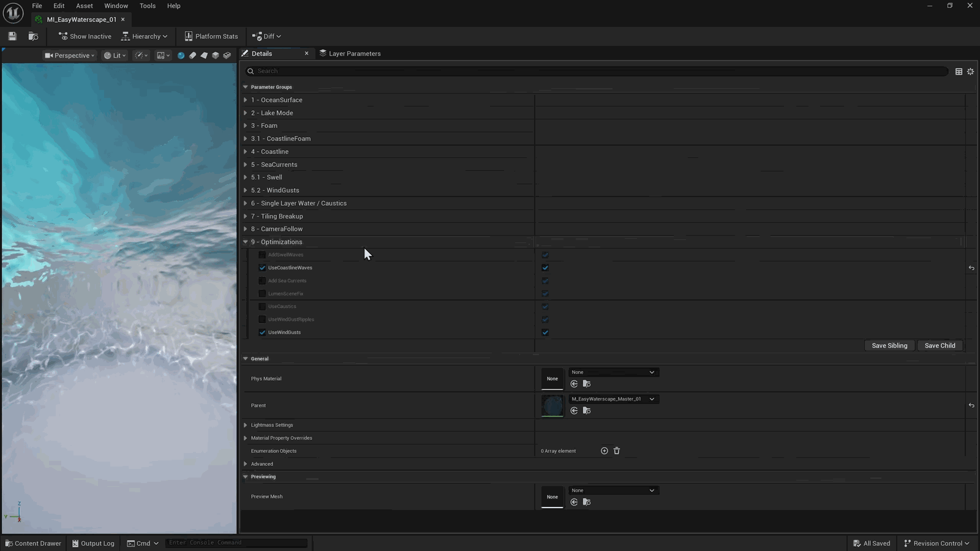Set plane preview mesh primitive
Screen dimensions: 980x551
click(x=204, y=55)
